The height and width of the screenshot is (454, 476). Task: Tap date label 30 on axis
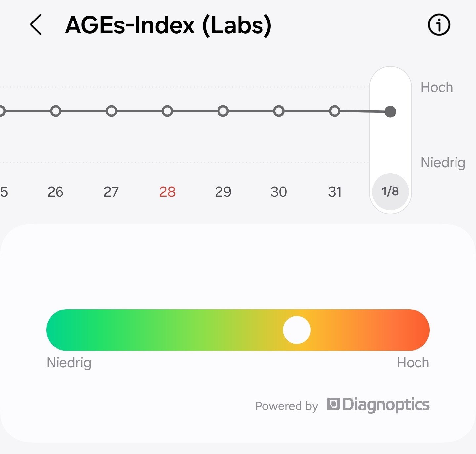tap(279, 192)
